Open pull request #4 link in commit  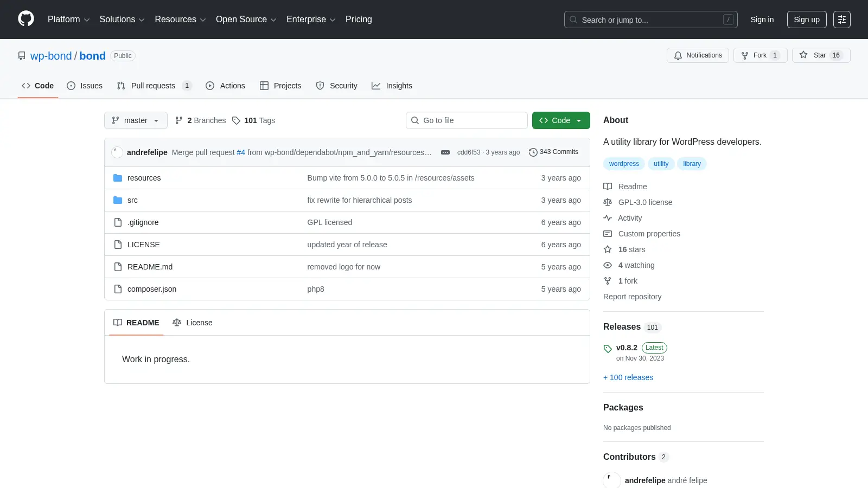point(241,152)
